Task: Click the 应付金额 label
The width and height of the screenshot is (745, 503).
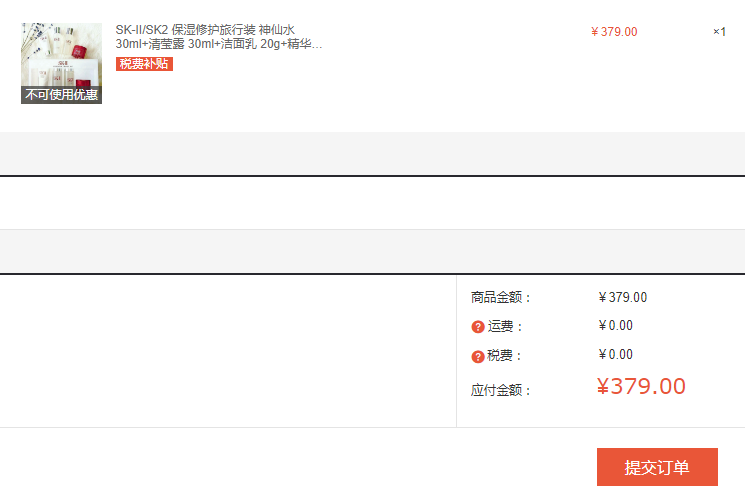Action: tap(500, 390)
